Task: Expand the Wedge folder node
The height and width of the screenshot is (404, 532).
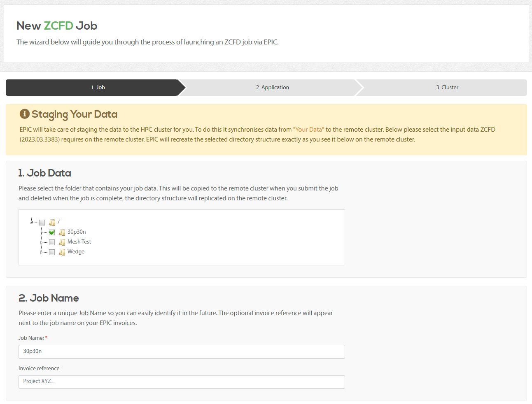Action: 41,252
